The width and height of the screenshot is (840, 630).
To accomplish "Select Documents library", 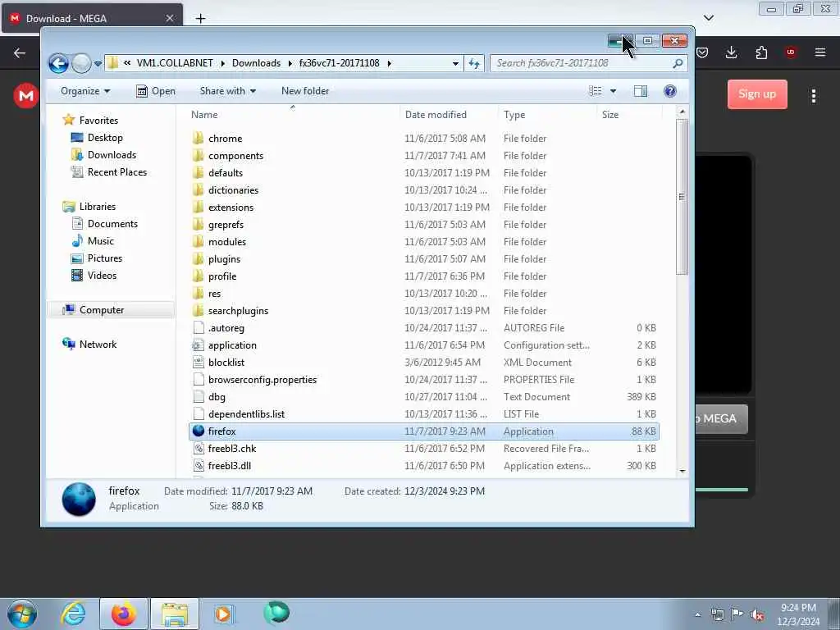I will 112,223.
